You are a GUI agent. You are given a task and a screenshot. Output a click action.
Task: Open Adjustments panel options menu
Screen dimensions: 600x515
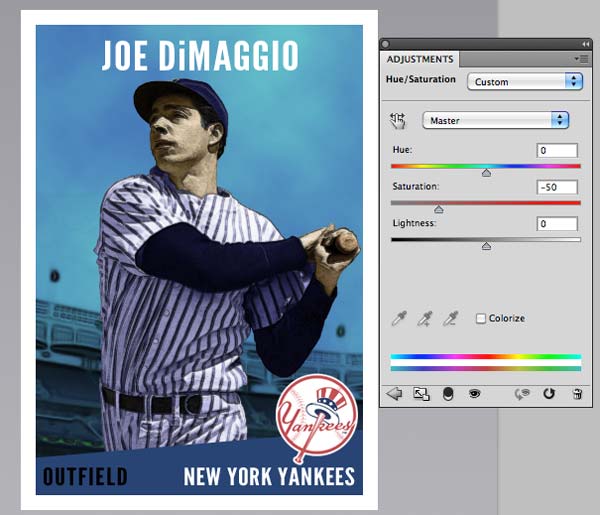pos(581,59)
